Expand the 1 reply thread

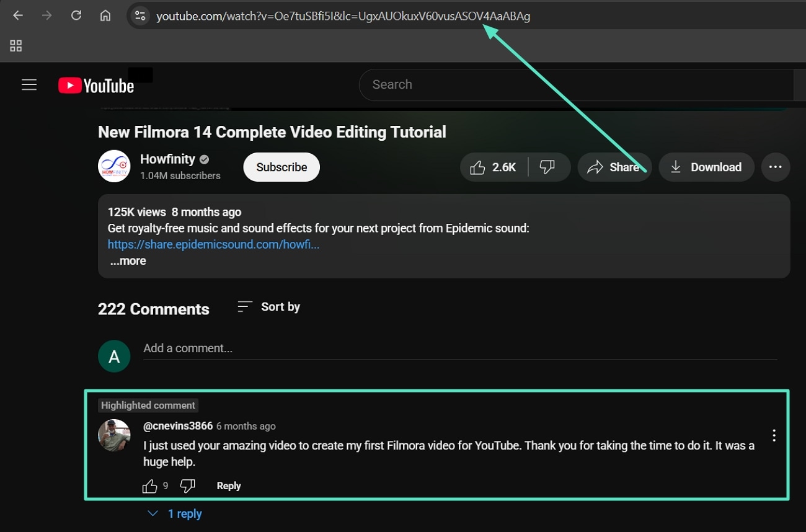click(x=175, y=513)
